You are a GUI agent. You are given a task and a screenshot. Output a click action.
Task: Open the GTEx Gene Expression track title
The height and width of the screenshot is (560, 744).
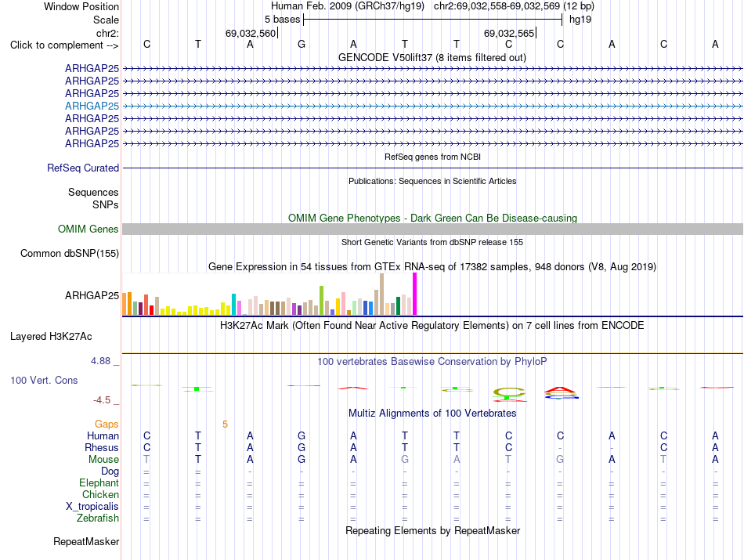[432, 267]
